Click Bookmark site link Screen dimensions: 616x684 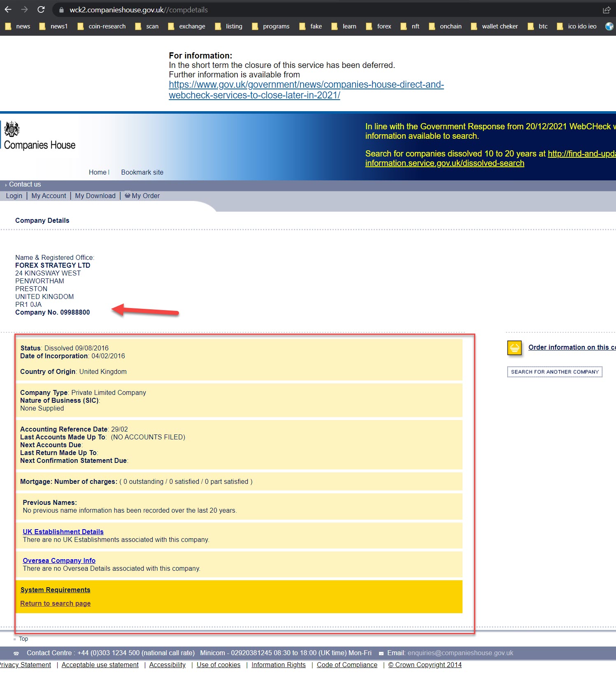142,172
